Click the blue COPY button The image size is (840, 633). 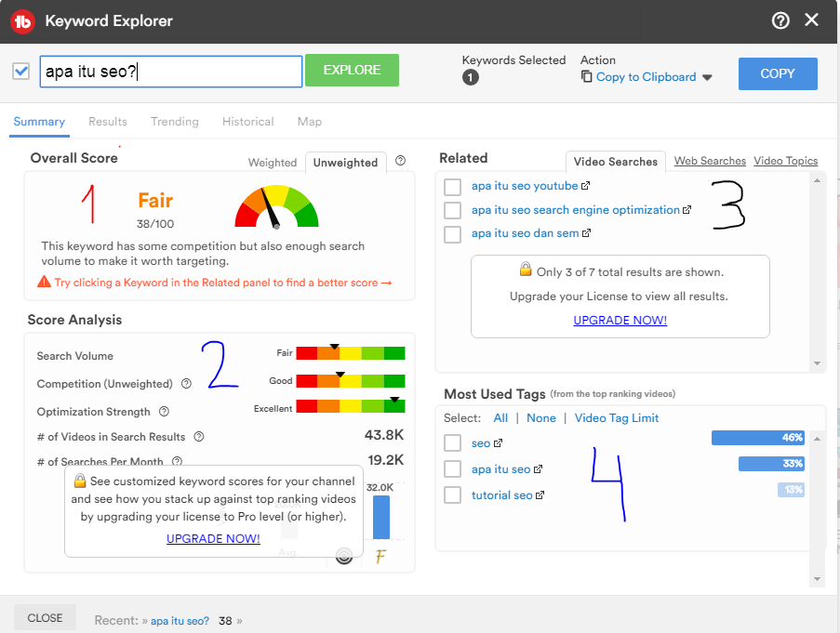point(778,73)
